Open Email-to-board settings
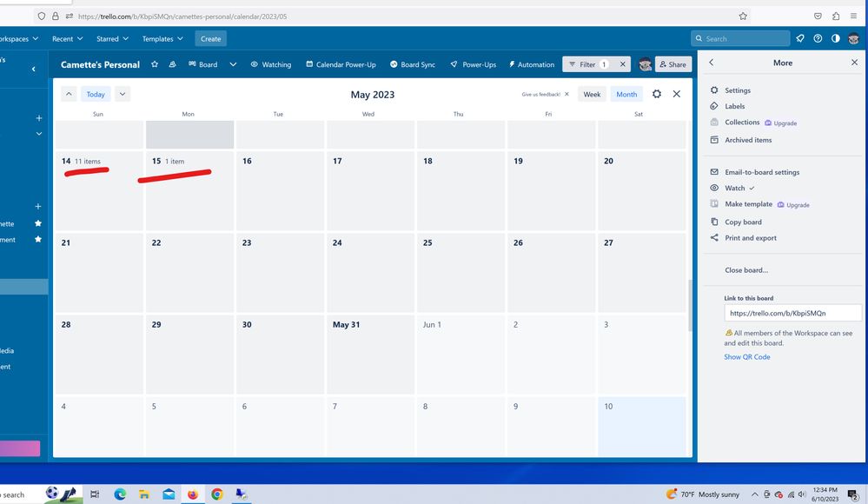Screen dimensions: 868x504 (762, 172)
